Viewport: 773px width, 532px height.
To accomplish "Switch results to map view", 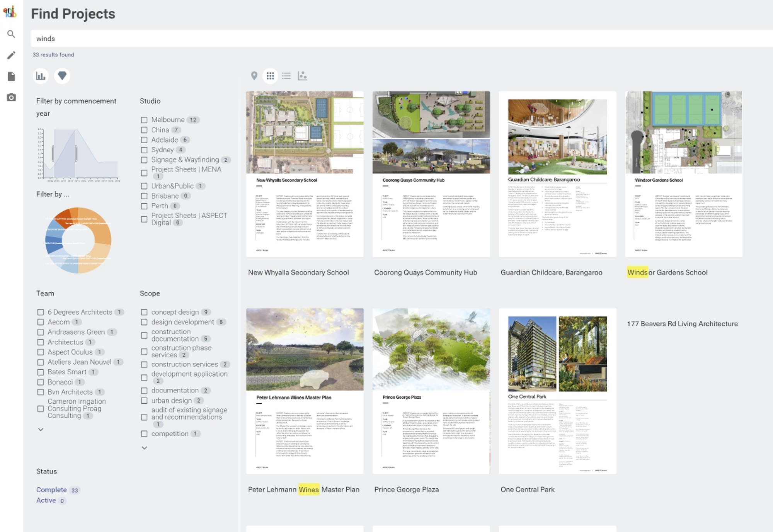I will [254, 76].
